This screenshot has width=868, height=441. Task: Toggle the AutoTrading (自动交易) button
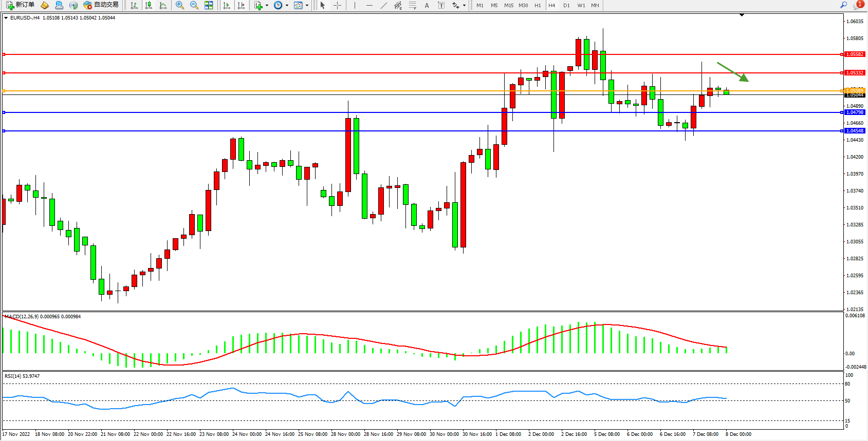coord(101,5)
